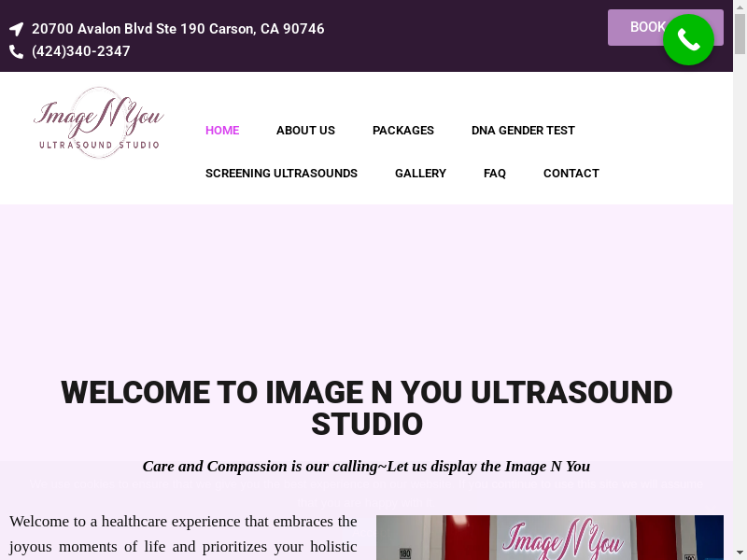This screenshot has height=560, width=747.
Task: Click the Care and Compassion tagline text
Action: pyautogui.click(x=366, y=466)
